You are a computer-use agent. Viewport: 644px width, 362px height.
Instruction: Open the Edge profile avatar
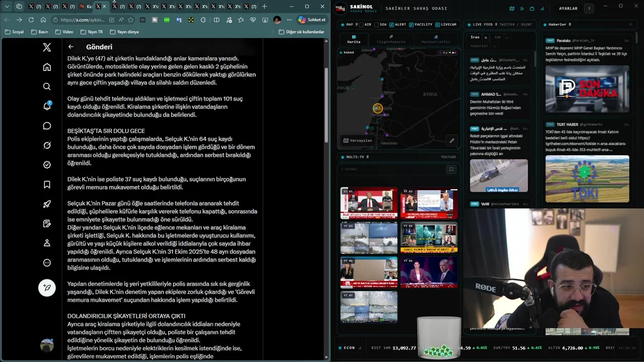point(277,20)
